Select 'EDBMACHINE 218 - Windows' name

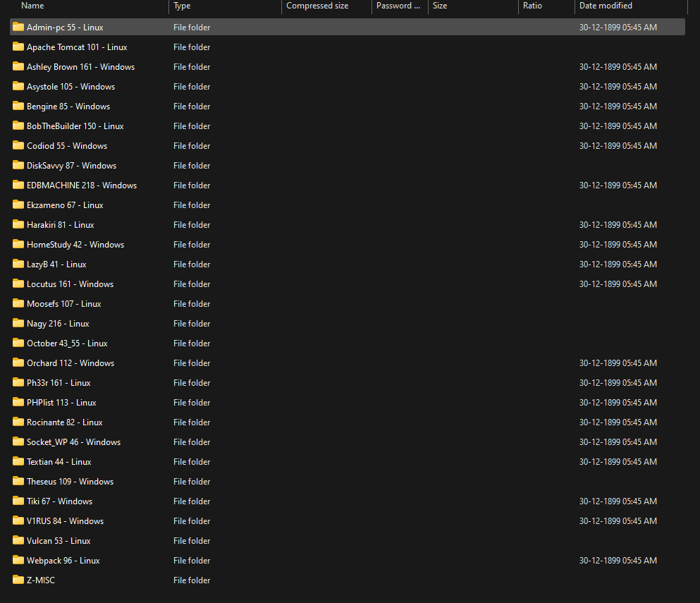coord(82,185)
